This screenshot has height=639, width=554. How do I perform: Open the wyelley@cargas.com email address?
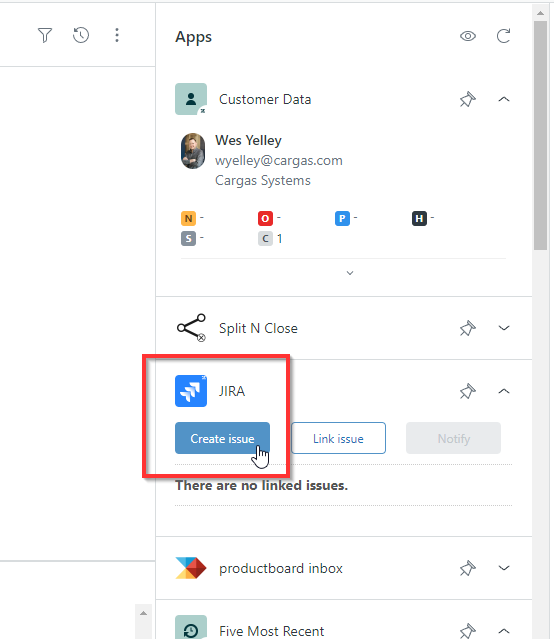point(279,161)
